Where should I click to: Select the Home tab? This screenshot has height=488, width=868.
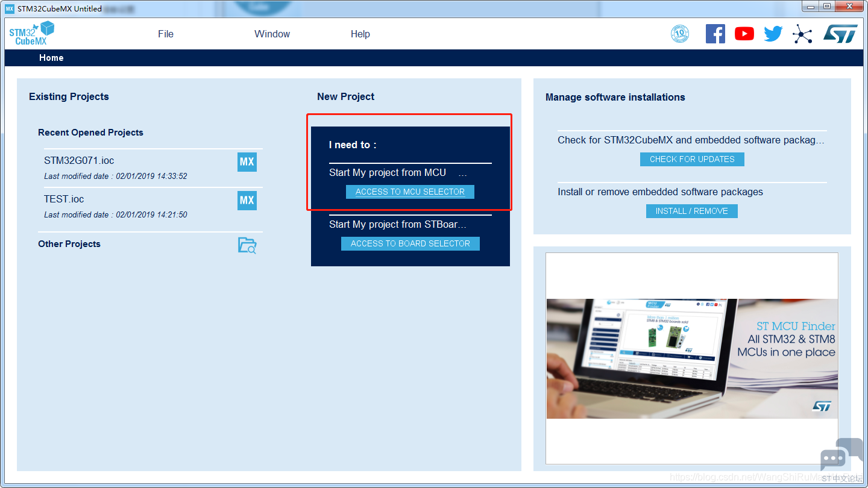click(51, 58)
